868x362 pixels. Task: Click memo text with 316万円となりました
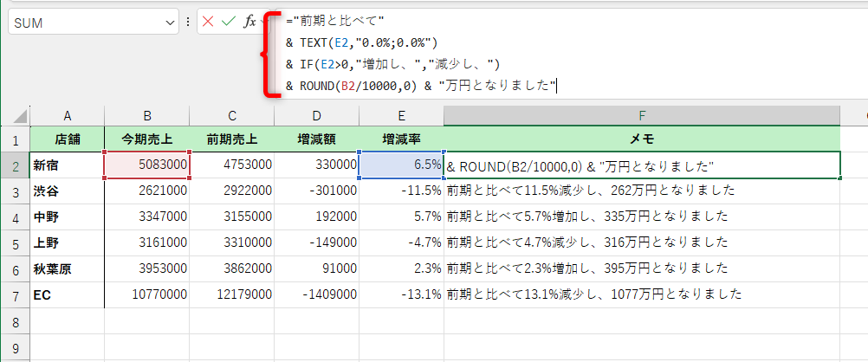586,243
